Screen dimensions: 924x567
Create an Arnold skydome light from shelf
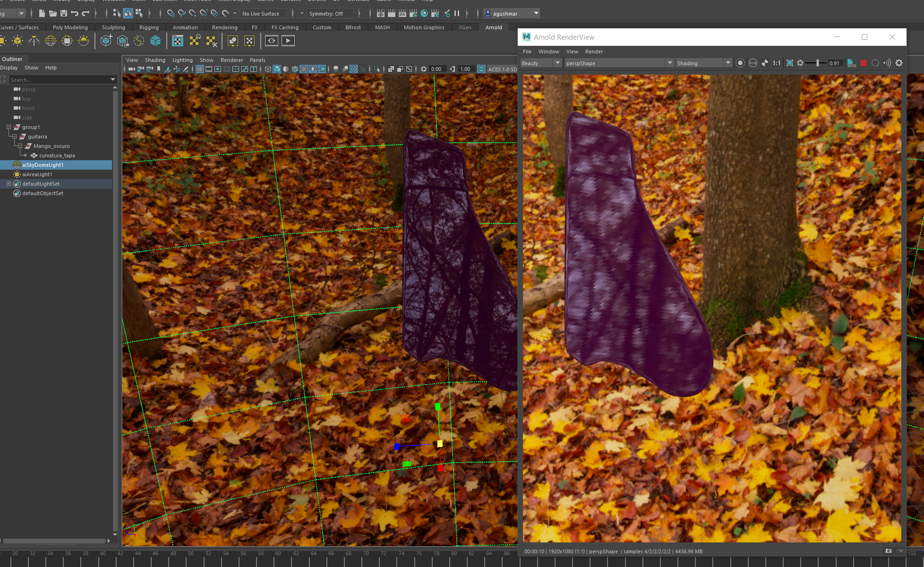(x=51, y=41)
